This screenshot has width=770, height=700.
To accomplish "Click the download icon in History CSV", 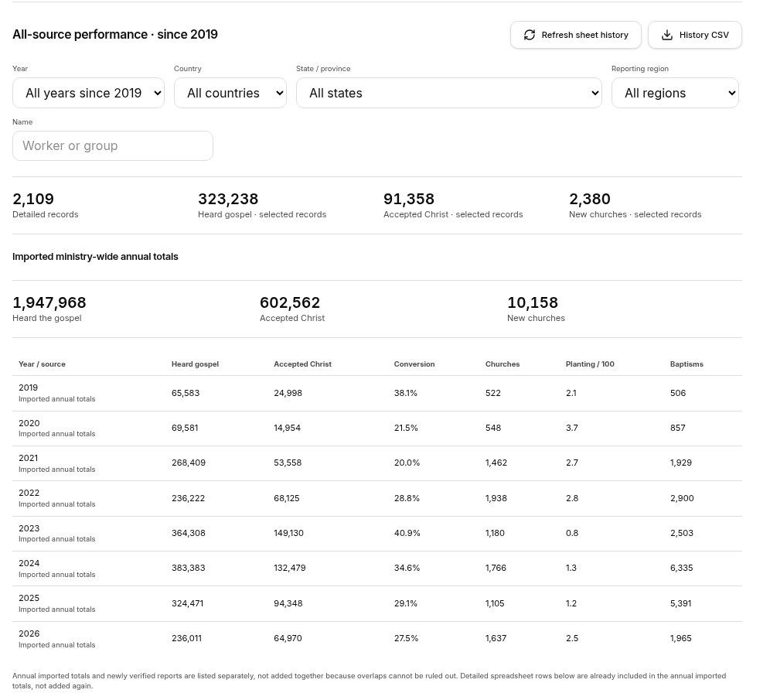I will pyautogui.click(x=666, y=35).
